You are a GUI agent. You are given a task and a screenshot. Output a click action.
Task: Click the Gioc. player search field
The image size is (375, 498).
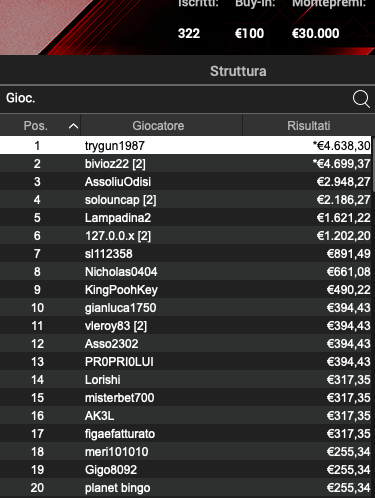(187, 99)
